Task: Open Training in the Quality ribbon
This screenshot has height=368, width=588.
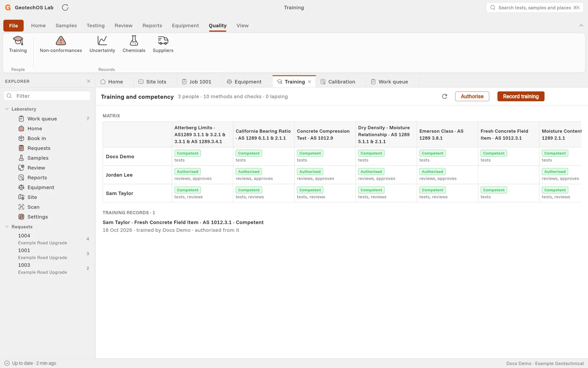Action: pos(18,45)
